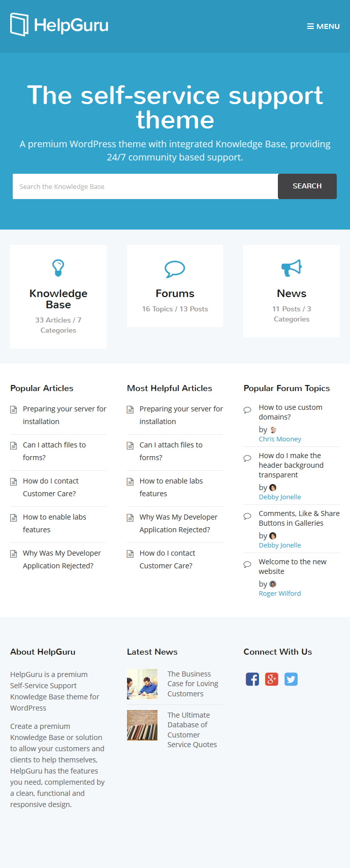Viewport: 350px width, 868px height.
Task: Open the hamburger MENU
Action: click(x=324, y=26)
